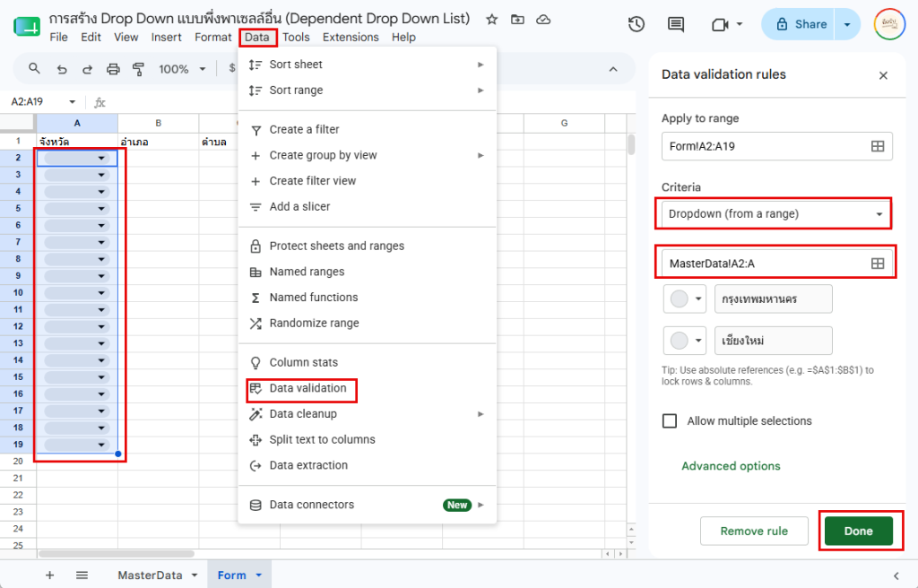Image resolution: width=918 pixels, height=588 pixels.
Task: Collapse the toolbar with up chevron
Action: coord(613,69)
